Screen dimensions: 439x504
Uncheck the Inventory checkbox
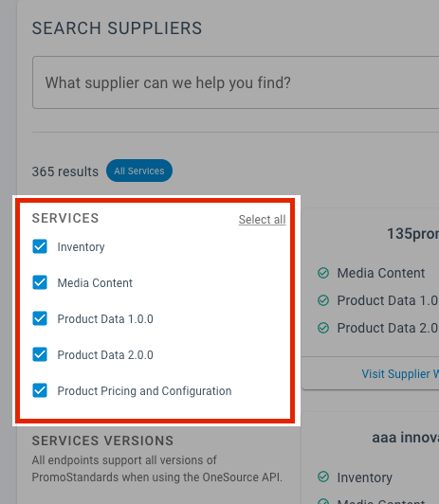click(x=40, y=246)
